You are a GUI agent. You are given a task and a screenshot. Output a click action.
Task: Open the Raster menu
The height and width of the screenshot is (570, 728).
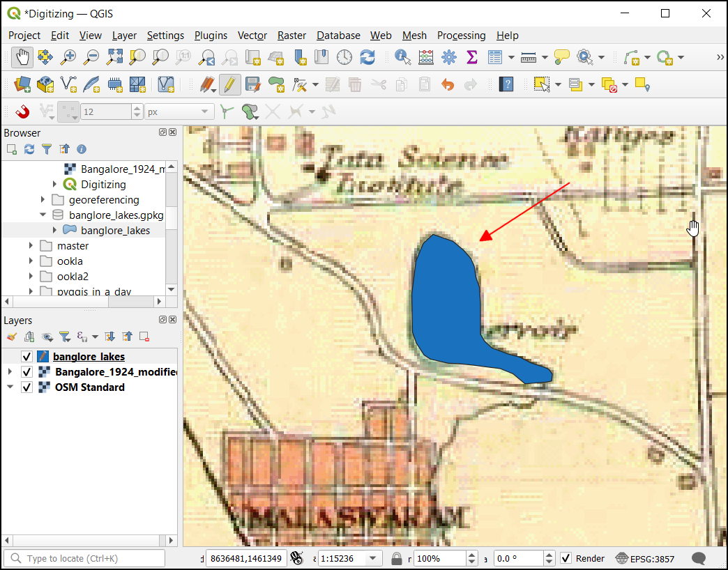point(291,36)
